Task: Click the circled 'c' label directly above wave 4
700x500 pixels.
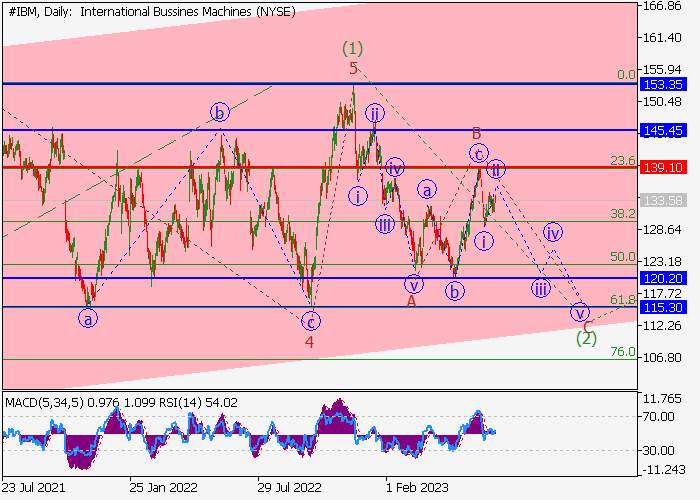Action: (x=311, y=321)
